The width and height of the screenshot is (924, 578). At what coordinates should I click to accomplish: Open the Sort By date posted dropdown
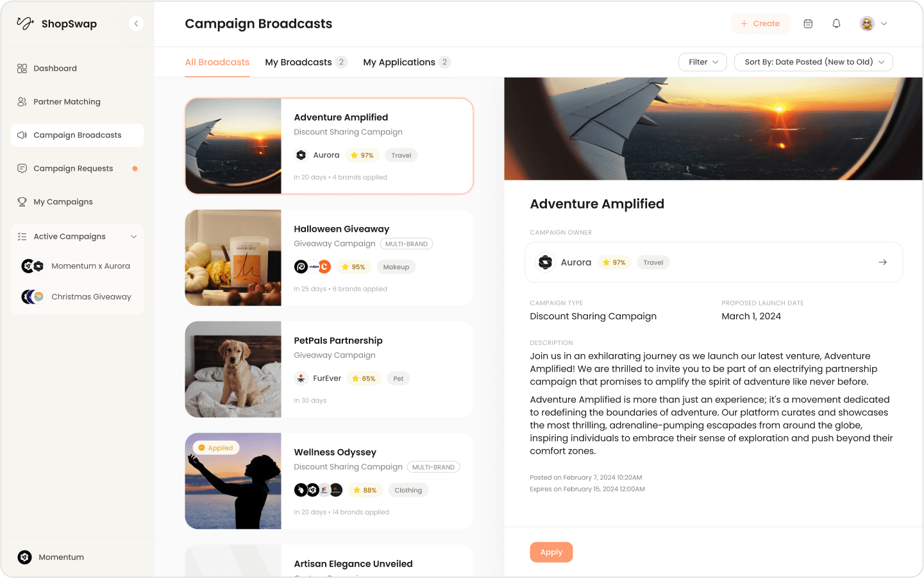(x=813, y=62)
